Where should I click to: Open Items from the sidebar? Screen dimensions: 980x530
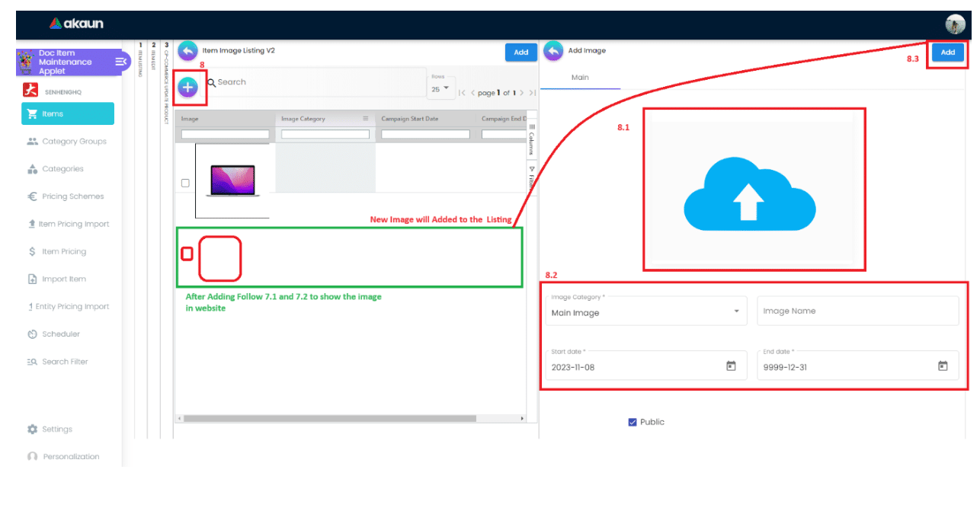(x=68, y=113)
